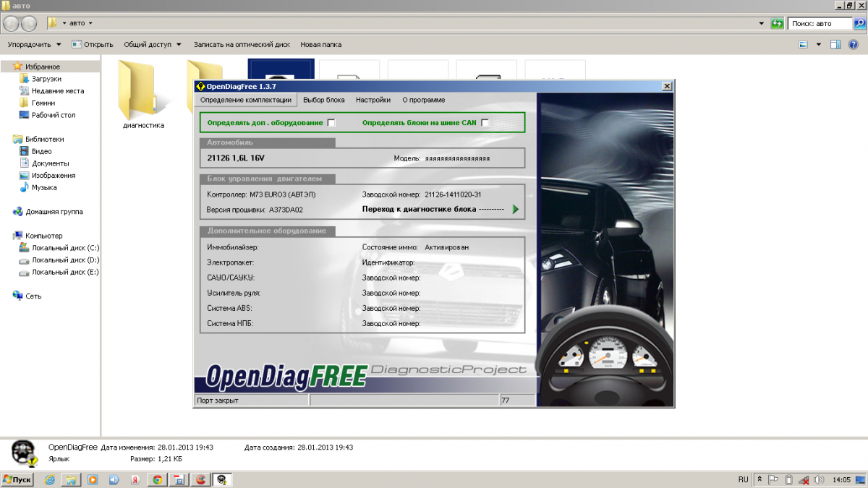Open Explorer help icon
This screenshot has height=488, width=868.
pyautogui.click(x=854, y=44)
